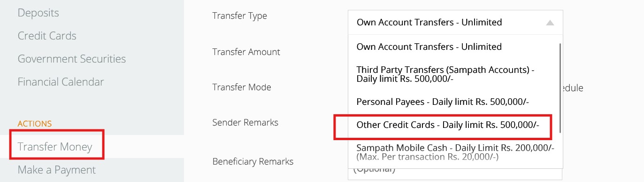Click the Transfer Mode label
Screen dimensions: 644x182
[242, 87]
